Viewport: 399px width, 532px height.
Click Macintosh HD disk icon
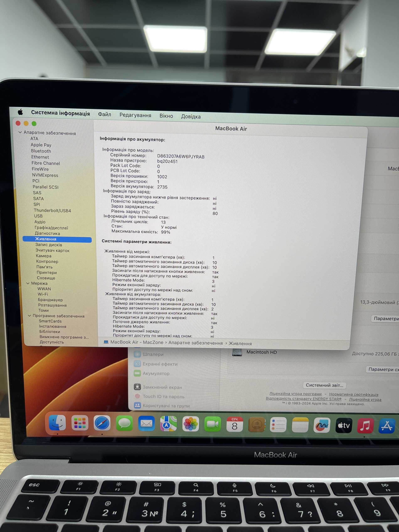237,352
